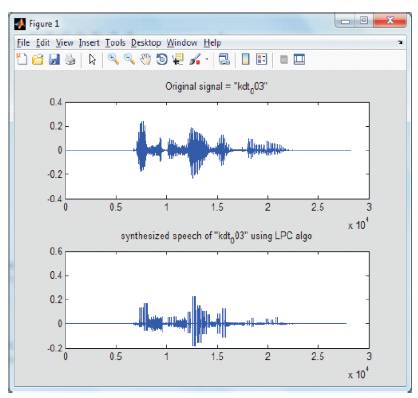Show plot tools and dock figure

[299, 60]
